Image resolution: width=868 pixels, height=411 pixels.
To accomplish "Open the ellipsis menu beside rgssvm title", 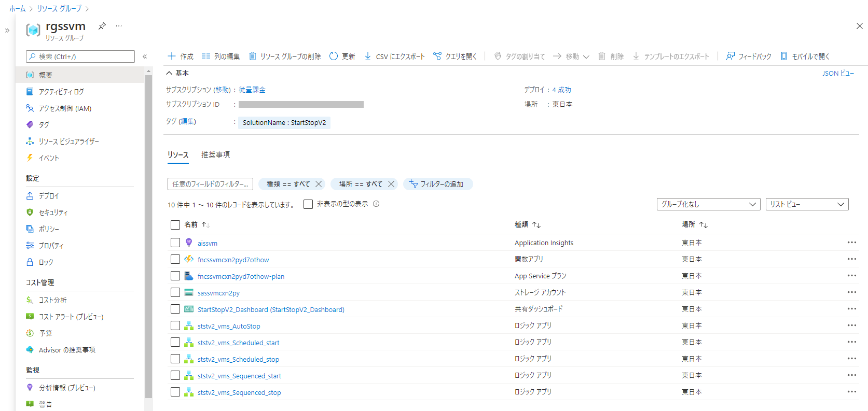I will [119, 26].
